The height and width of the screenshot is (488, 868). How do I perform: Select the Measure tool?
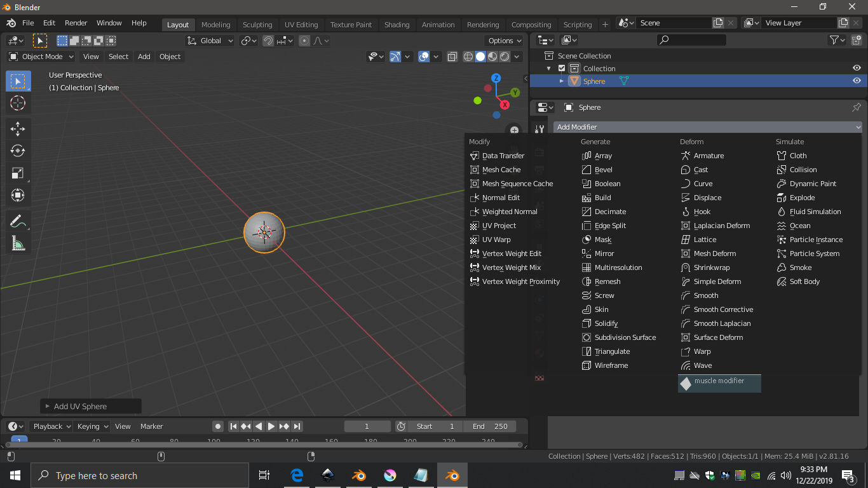click(18, 243)
